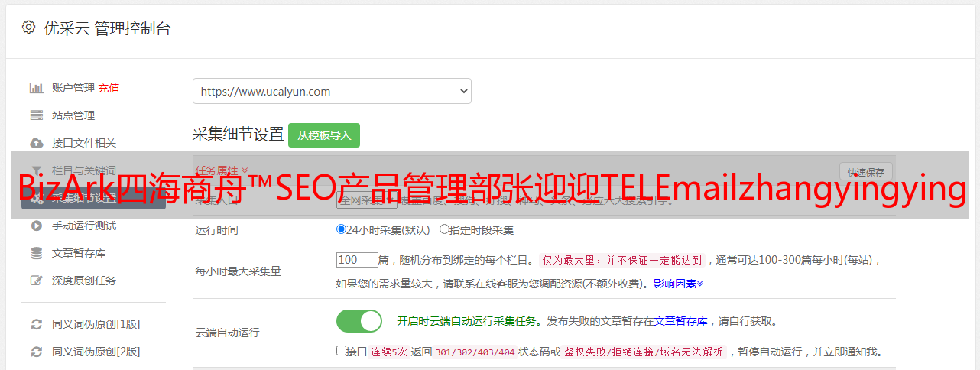This screenshot has height=370, width=980.
Task: Click the edit icon for 深度原创任务
Action: pyautogui.click(x=36, y=281)
